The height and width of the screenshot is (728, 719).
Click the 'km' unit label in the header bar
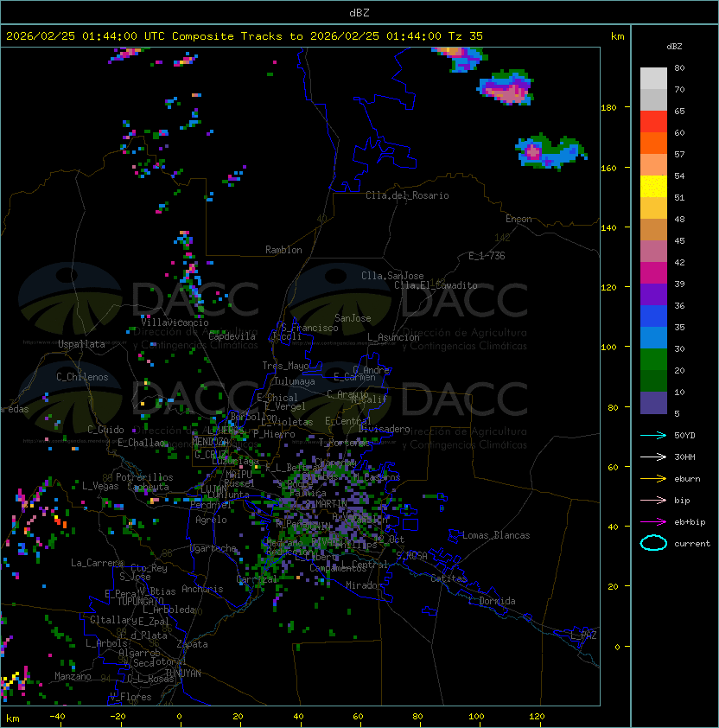pos(617,36)
